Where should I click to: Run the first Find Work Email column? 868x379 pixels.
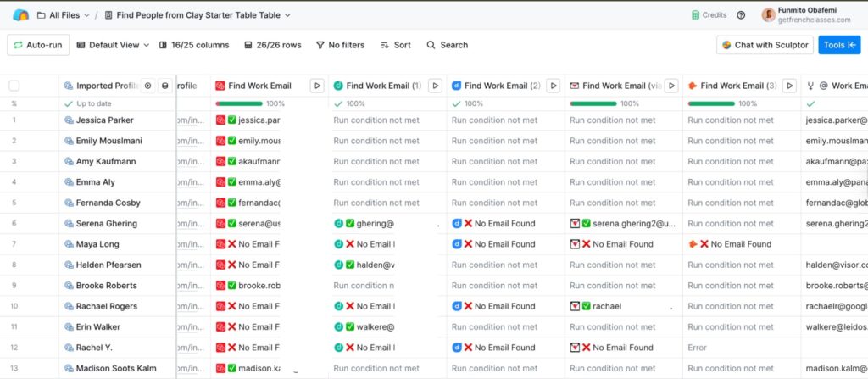point(317,86)
